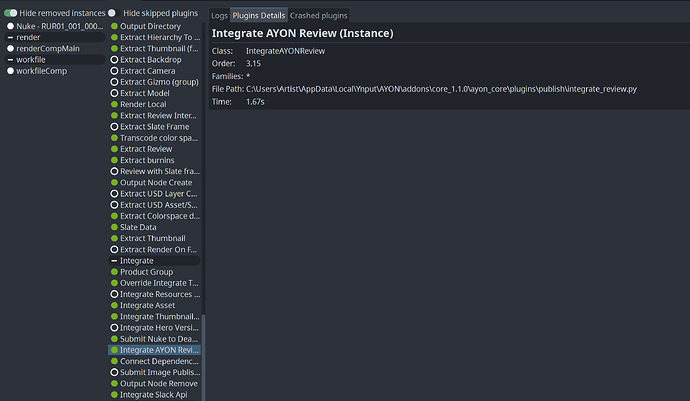Screen dimensions: 690x401
Task: Select Submit Nuke to Dea... plugin
Action: (154, 339)
